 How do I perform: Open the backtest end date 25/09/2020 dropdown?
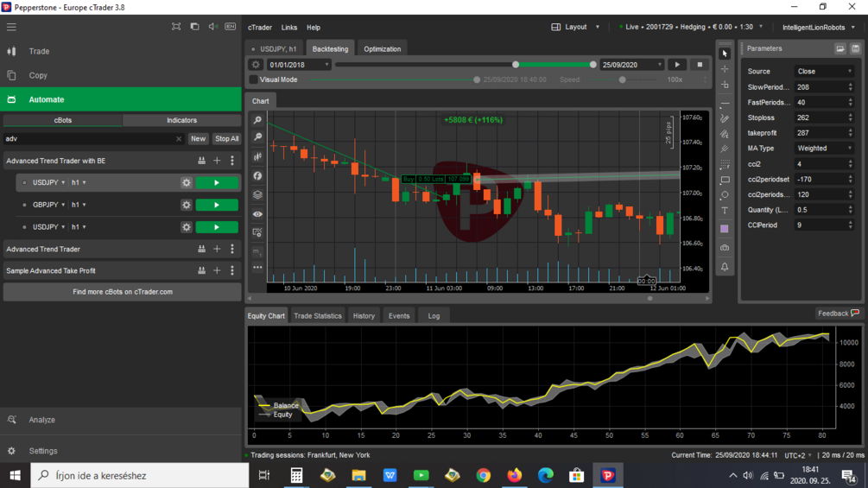coord(631,65)
